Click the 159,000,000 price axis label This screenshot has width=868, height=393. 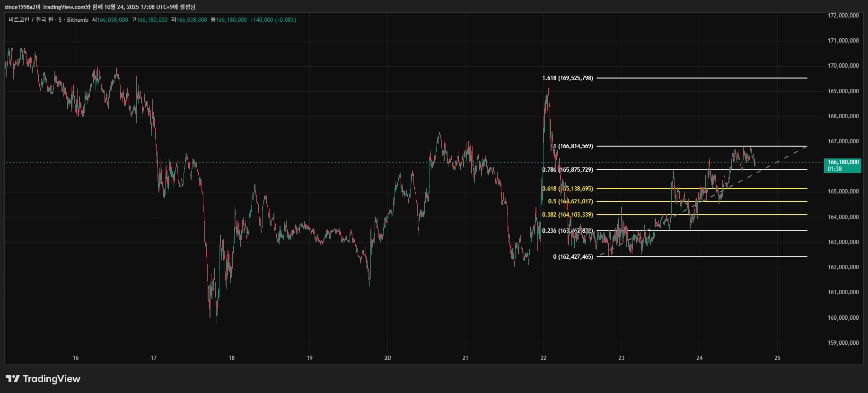[x=843, y=343]
